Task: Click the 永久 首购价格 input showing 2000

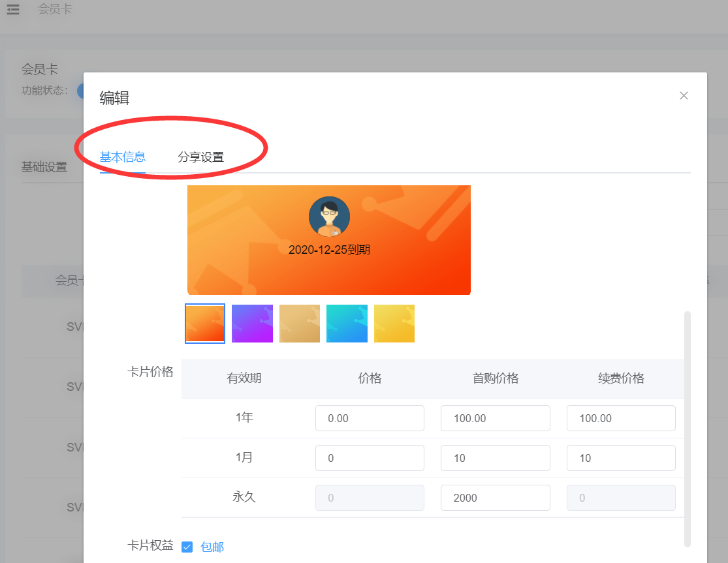Action: click(496, 498)
